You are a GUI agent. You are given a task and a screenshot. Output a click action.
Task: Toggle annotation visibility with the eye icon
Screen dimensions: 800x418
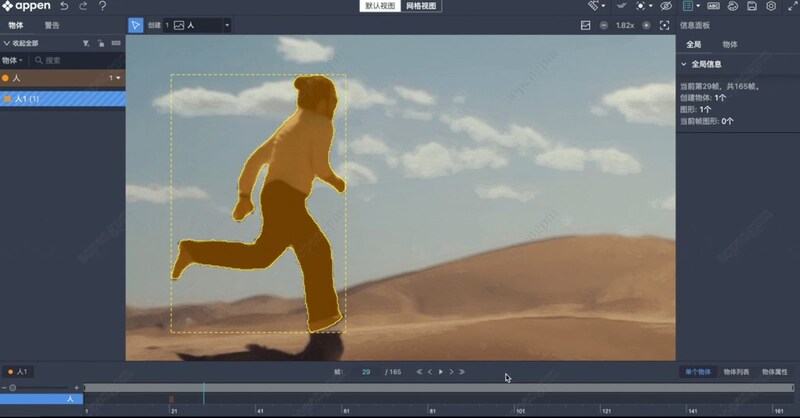click(666, 6)
